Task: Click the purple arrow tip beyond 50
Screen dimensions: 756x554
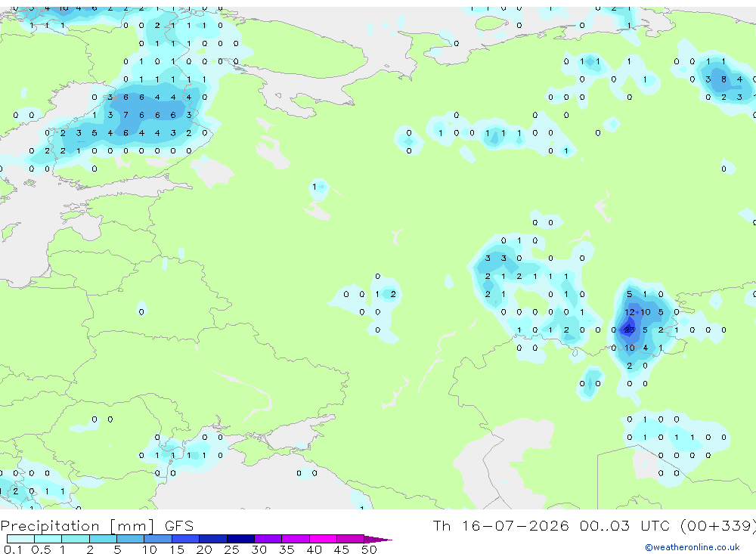Action: click(x=378, y=539)
